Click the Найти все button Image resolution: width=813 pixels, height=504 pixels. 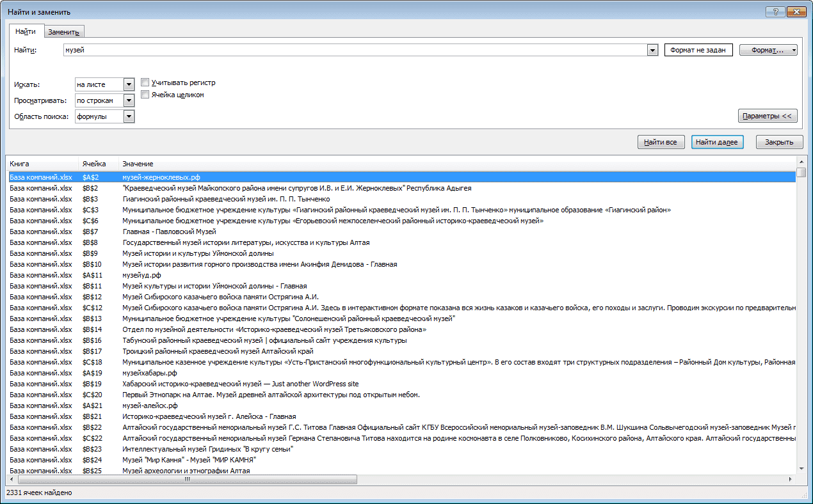661,142
